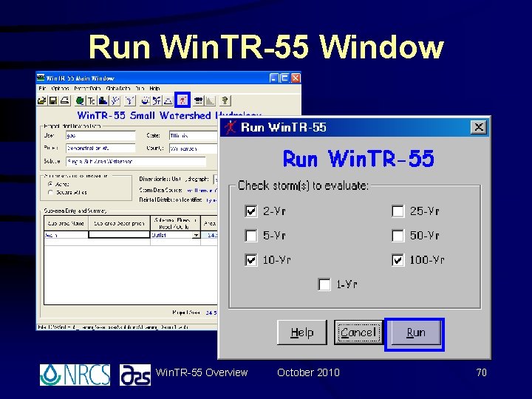The height and width of the screenshot is (399, 532).
Task: Click the Run button in the dialog
Action: pos(415,332)
